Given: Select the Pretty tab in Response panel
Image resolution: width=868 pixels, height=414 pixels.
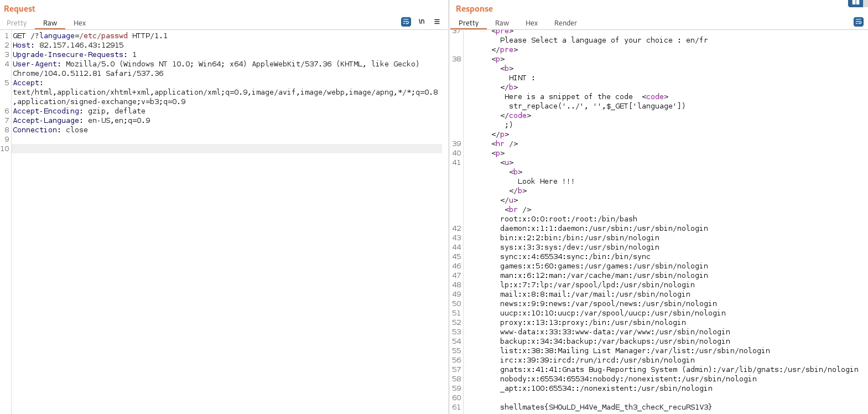Looking at the screenshot, I should tap(469, 23).
